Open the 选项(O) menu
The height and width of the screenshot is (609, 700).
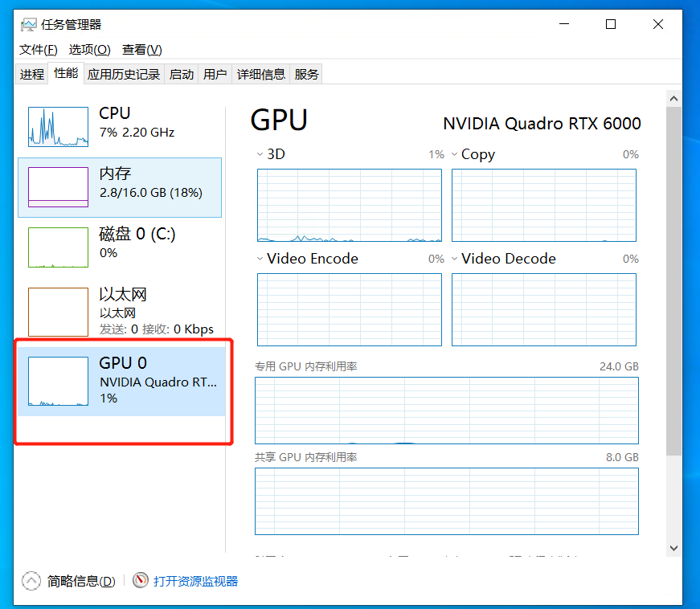(89, 50)
